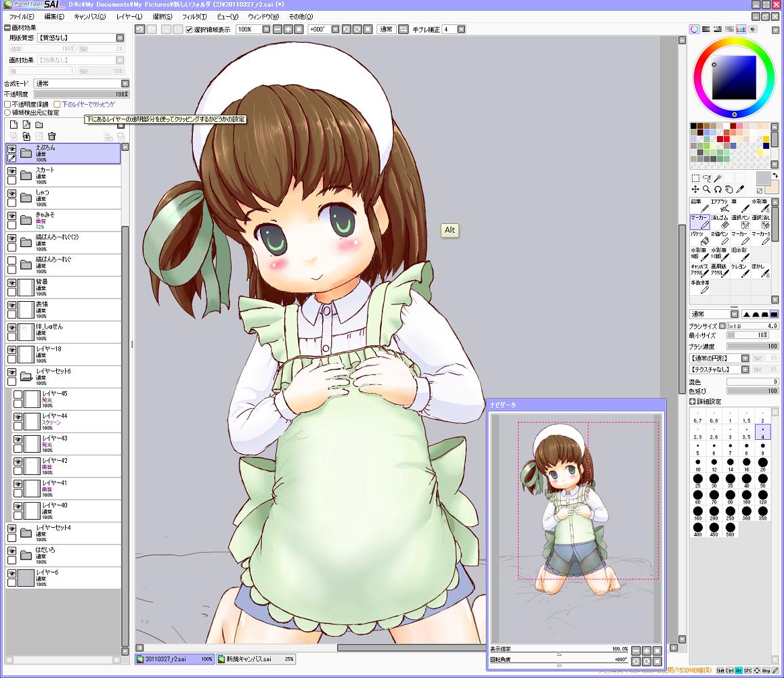Select the rotate view tool
784x678 pixels.
tap(718, 189)
